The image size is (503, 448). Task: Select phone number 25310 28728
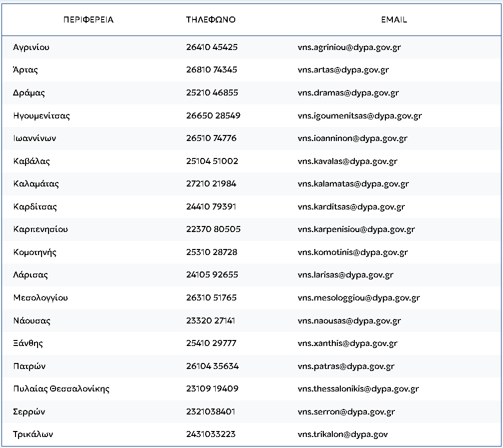tap(212, 252)
